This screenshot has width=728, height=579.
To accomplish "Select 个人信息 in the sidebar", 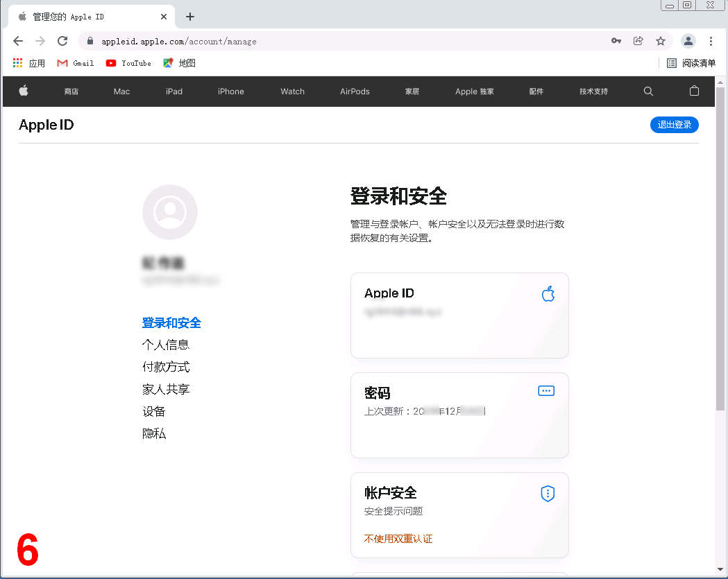I will click(166, 345).
